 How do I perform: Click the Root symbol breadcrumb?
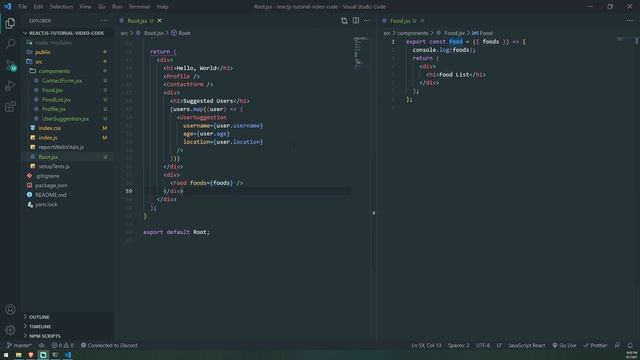coord(181,33)
